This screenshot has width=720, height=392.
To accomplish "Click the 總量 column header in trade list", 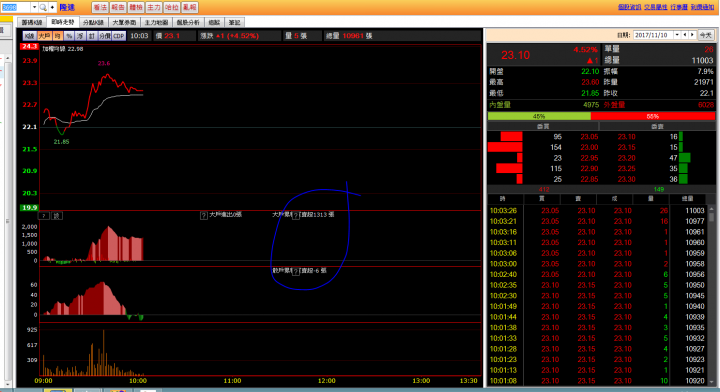I will click(x=687, y=199).
